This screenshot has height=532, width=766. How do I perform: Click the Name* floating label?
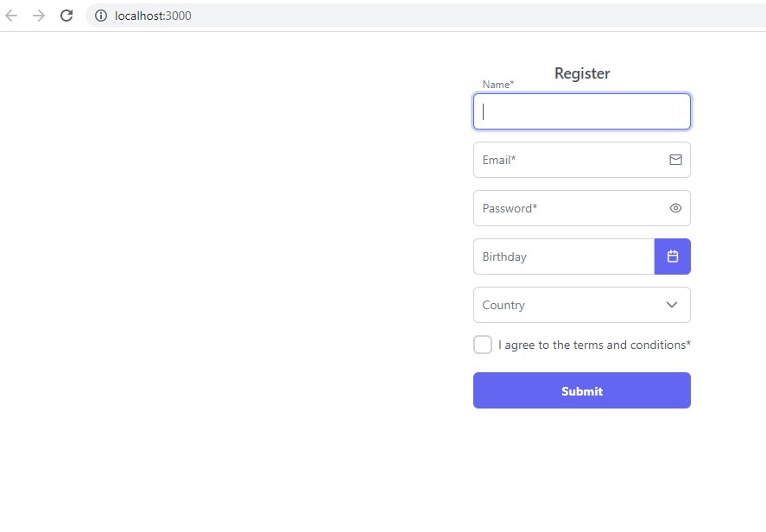tap(498, 85)
